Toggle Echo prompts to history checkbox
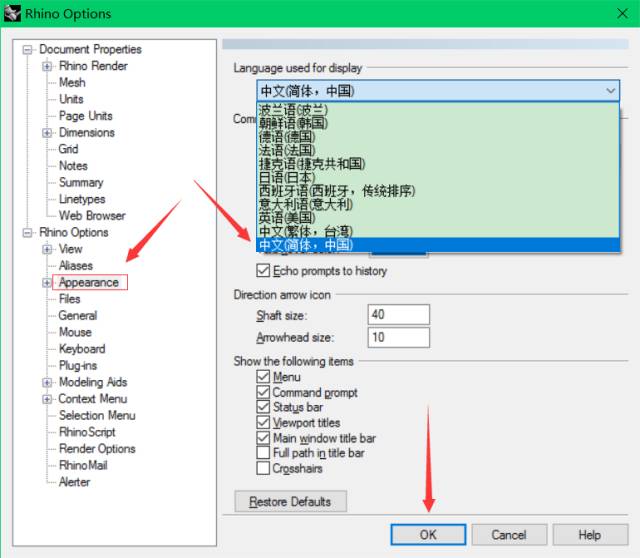The height and width of the screenshot is (558, 640). tap(263, 271)
